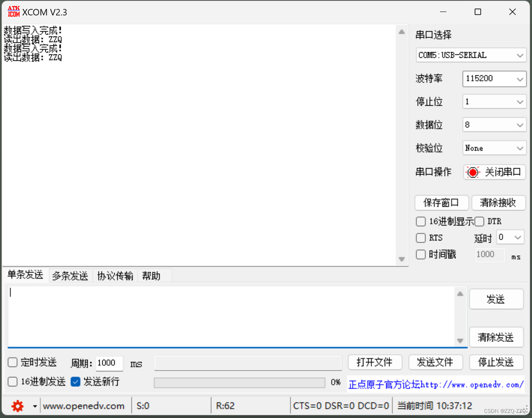Expand the arrow next to the gear icon
This screenshot has width=532, height=418.
click(35, 406)
